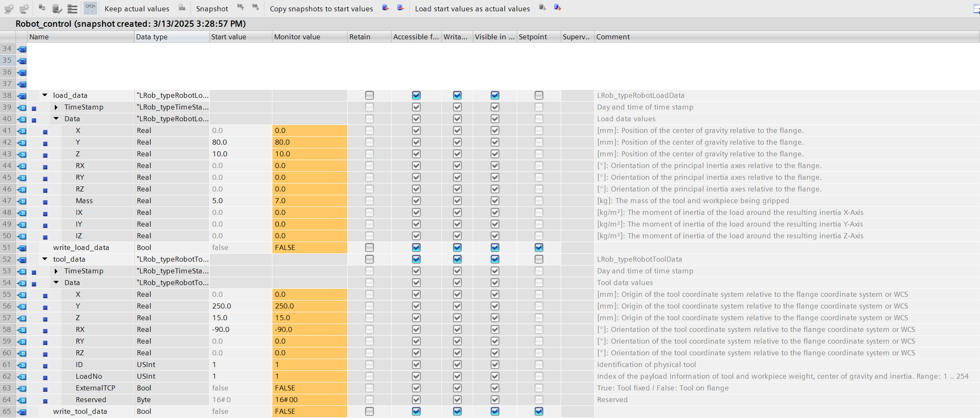Click the second Snapshot camera icon
This screenshot has height=418, width=980.
(x=255, y=7)
